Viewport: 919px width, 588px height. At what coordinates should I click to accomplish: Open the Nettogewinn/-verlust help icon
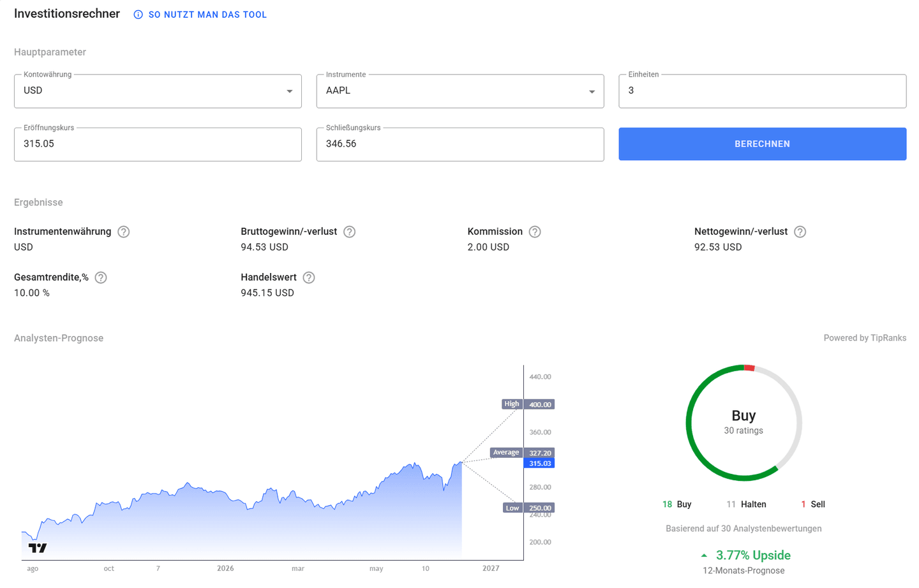(800, 232)
